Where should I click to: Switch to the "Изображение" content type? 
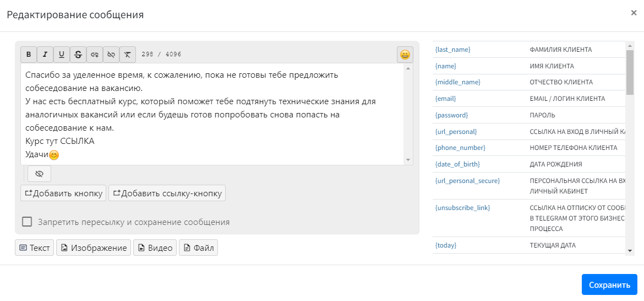click(x=94, y=248)
